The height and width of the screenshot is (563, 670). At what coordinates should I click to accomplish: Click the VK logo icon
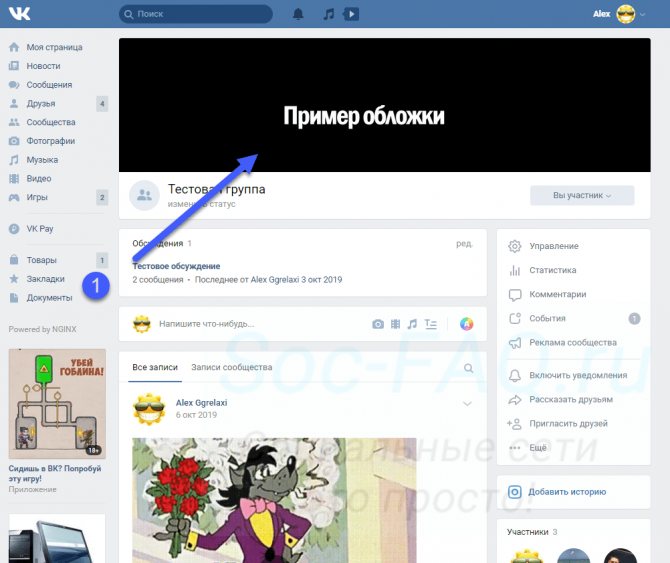(x=21, y=14)
